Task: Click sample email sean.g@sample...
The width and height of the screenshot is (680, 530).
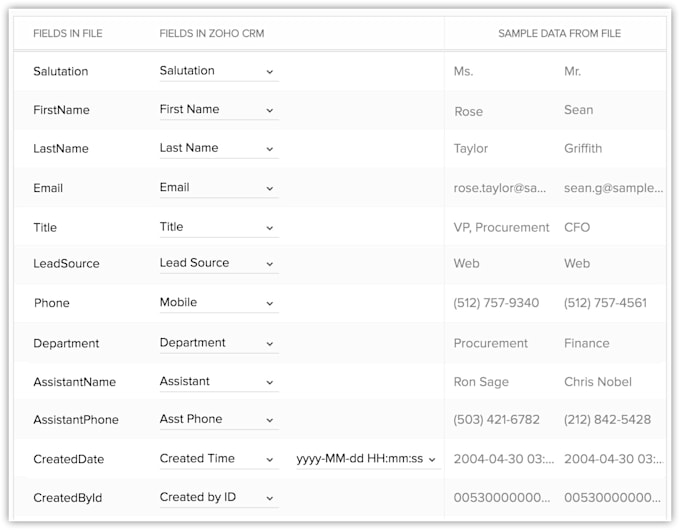Action: 613,188
